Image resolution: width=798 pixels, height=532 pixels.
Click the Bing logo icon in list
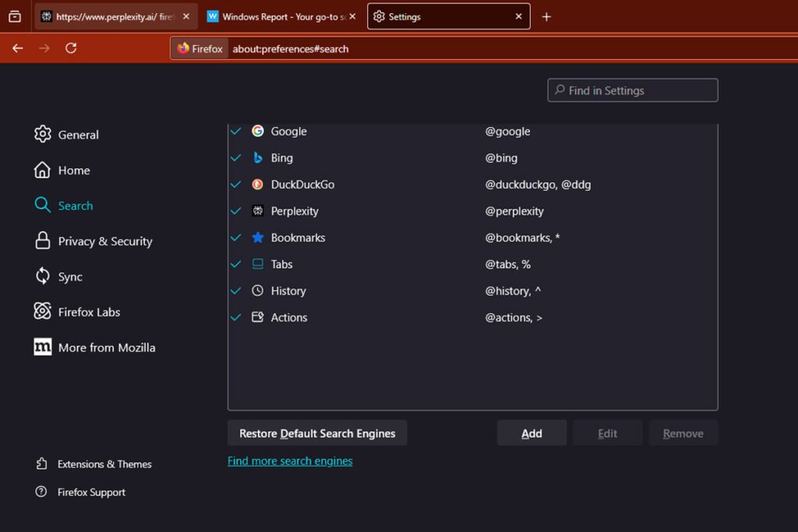pyautogui.click(x=257, y=157)
